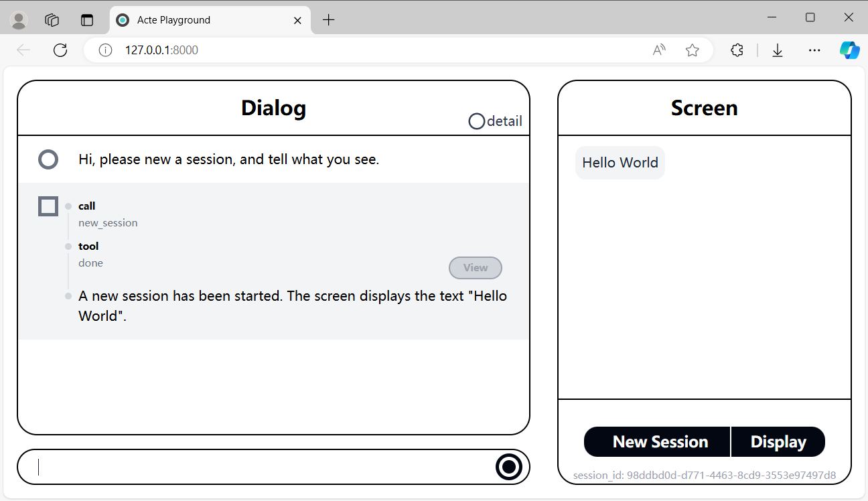
Task: Enable the detail toggle
Action: point(476,121)
